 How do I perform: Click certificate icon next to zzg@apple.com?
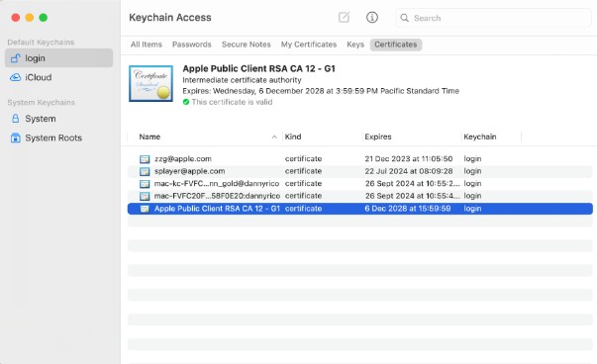pos(145,159)
